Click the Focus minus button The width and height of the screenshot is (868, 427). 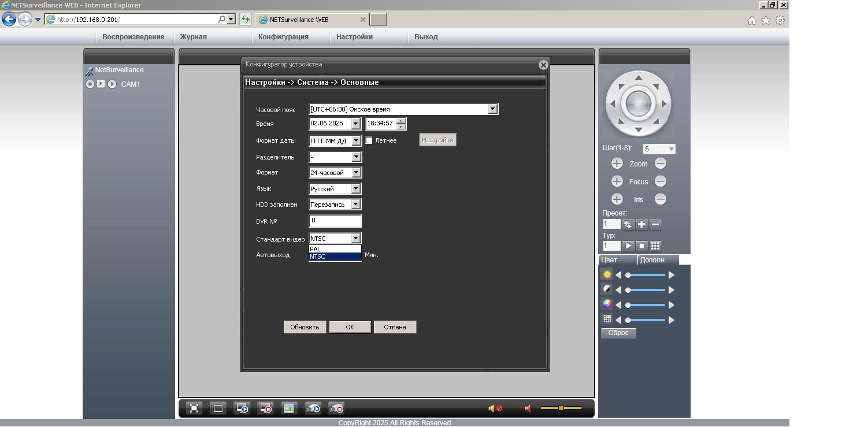click(x=661, y=181)
